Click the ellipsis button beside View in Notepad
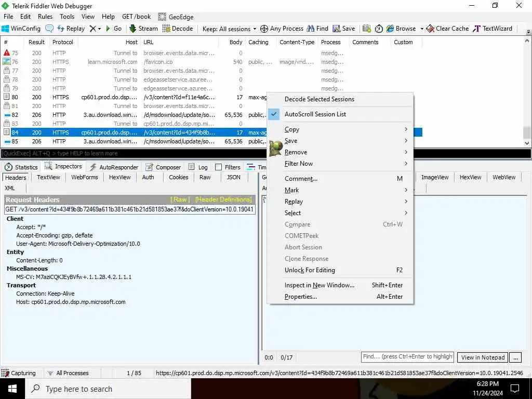Viewport: 532px width, 399px height. (515, 357)
